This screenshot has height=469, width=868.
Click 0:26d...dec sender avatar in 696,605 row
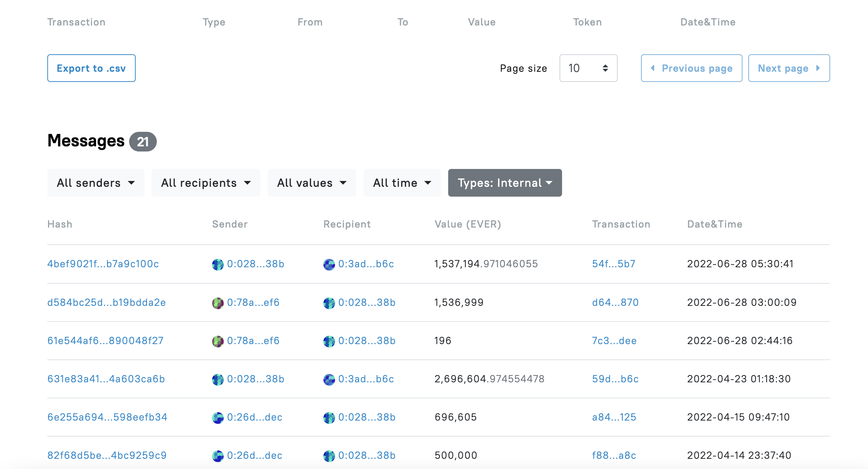point(218,418)
